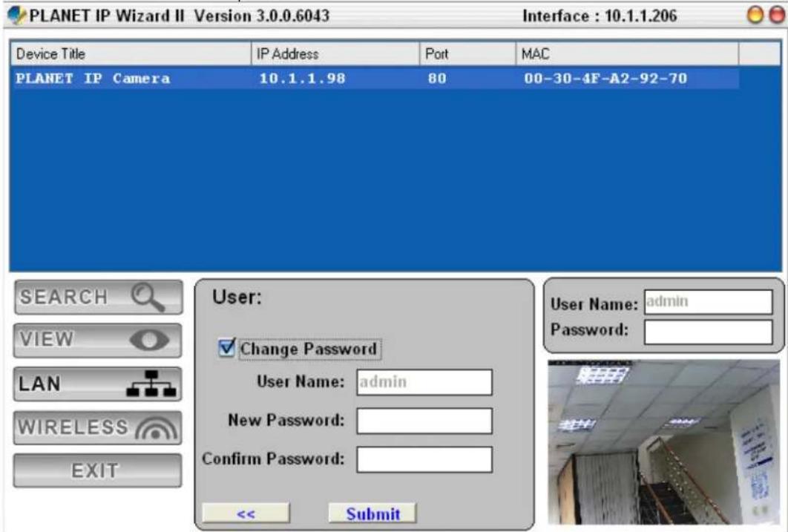The width and height of the screenshot is (788, 532).
Task: Minimize window with the orange button
Action: pos(755,15)
